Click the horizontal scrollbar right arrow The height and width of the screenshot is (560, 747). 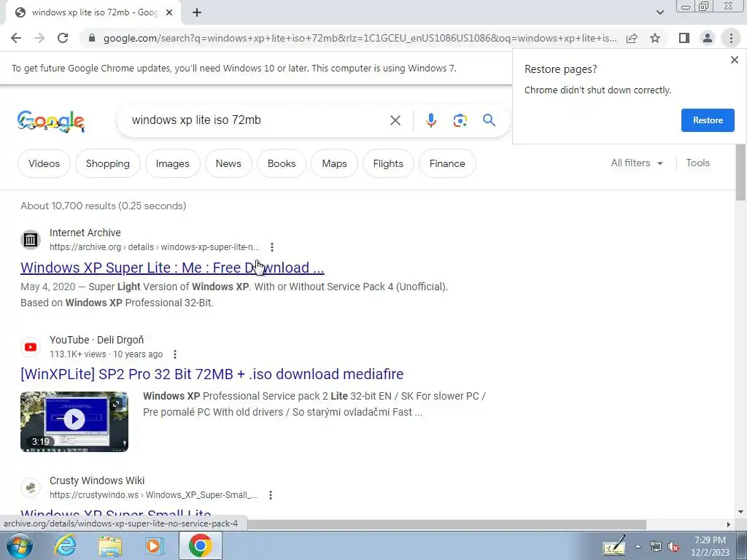click(729, 524)
